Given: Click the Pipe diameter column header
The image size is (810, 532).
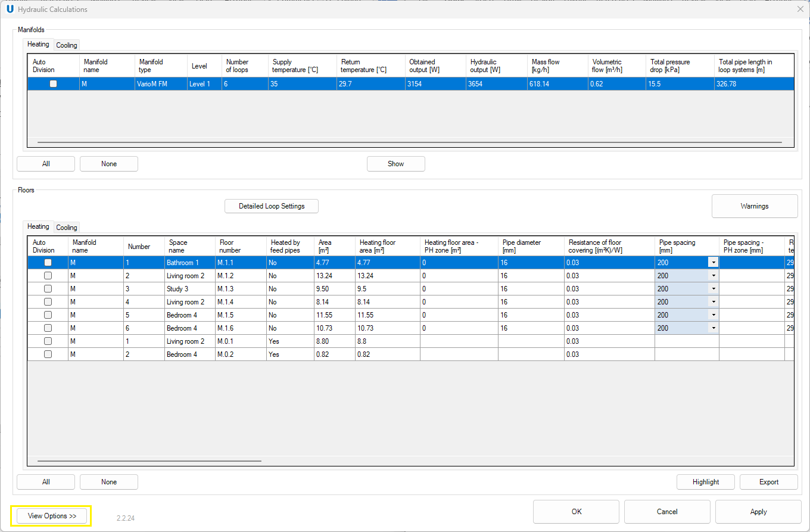Looking at the screenshot, I should coord(531,246).
